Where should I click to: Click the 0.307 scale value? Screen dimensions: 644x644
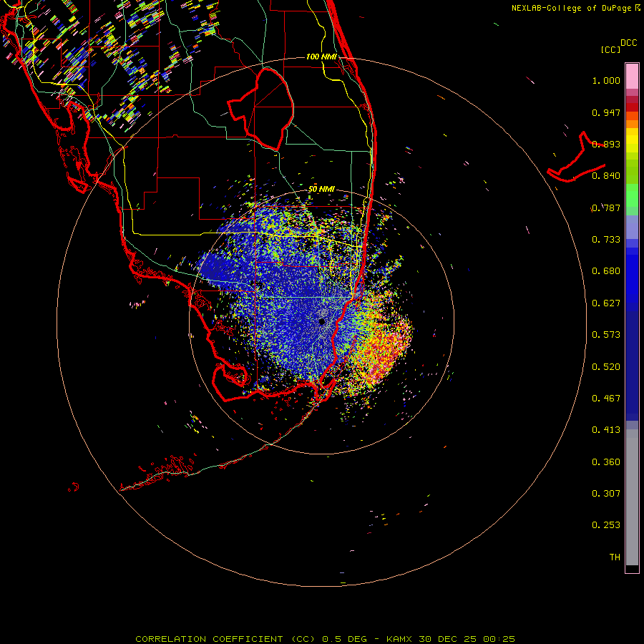point(606,494)
